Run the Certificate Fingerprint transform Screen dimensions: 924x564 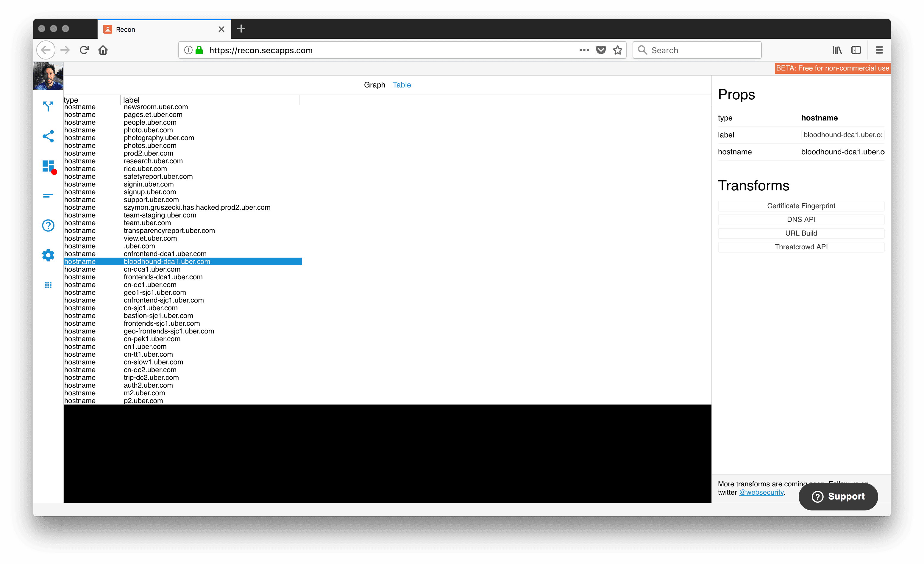click(x=801, y=206)
